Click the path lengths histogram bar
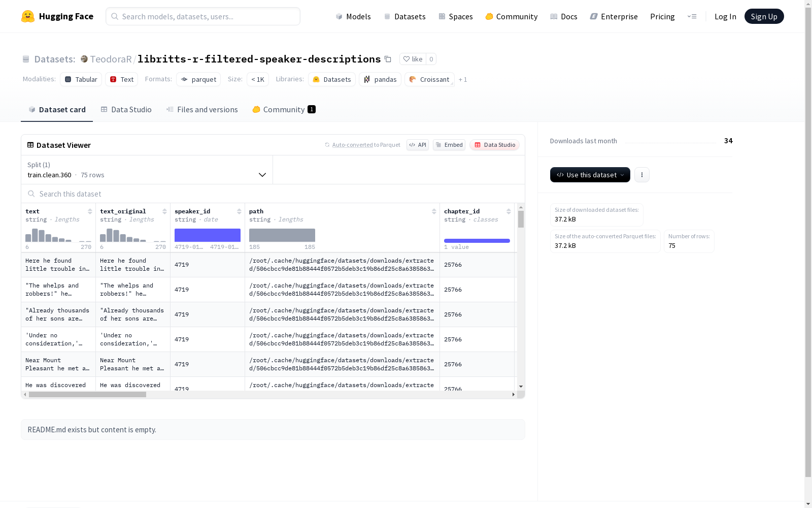Image resolution: width=812 pixels, height=508 pixels. [x=282, y=235]
